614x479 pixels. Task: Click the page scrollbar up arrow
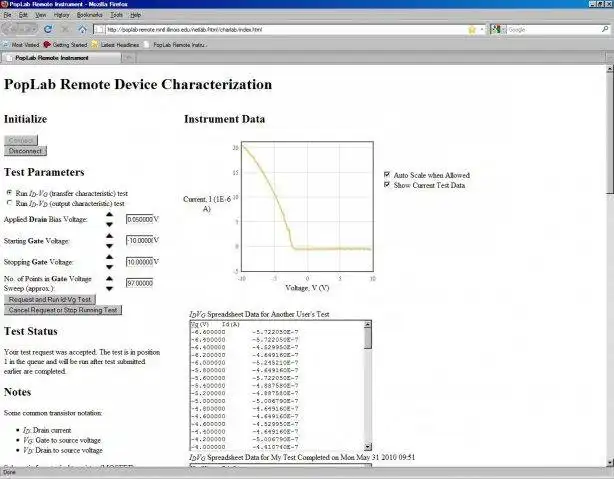610,69
